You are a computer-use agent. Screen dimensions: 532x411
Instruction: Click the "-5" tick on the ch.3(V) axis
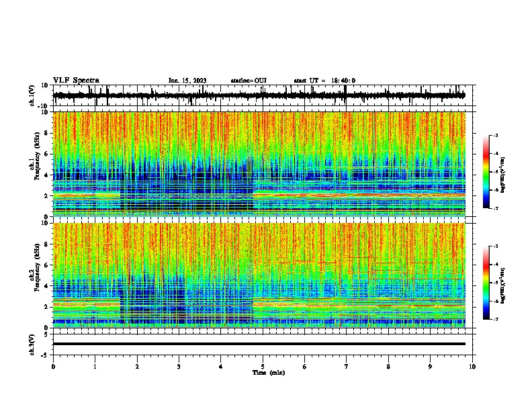pos(45,355)
